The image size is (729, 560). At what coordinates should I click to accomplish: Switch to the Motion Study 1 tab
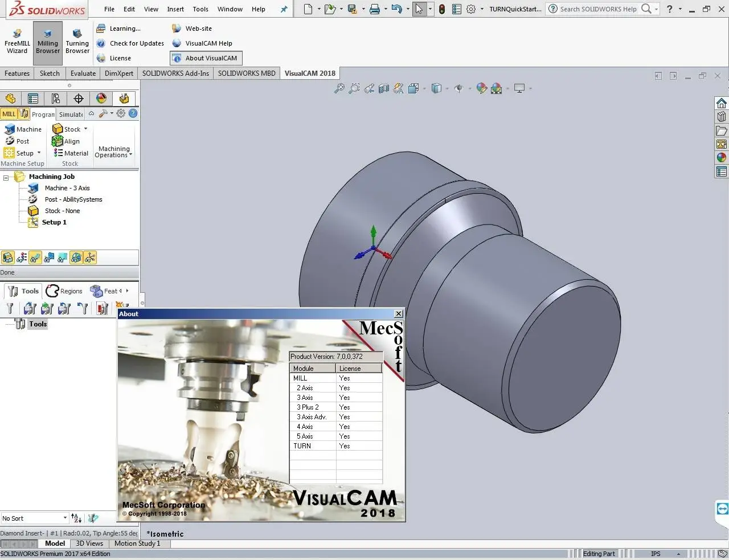point(138,543)
